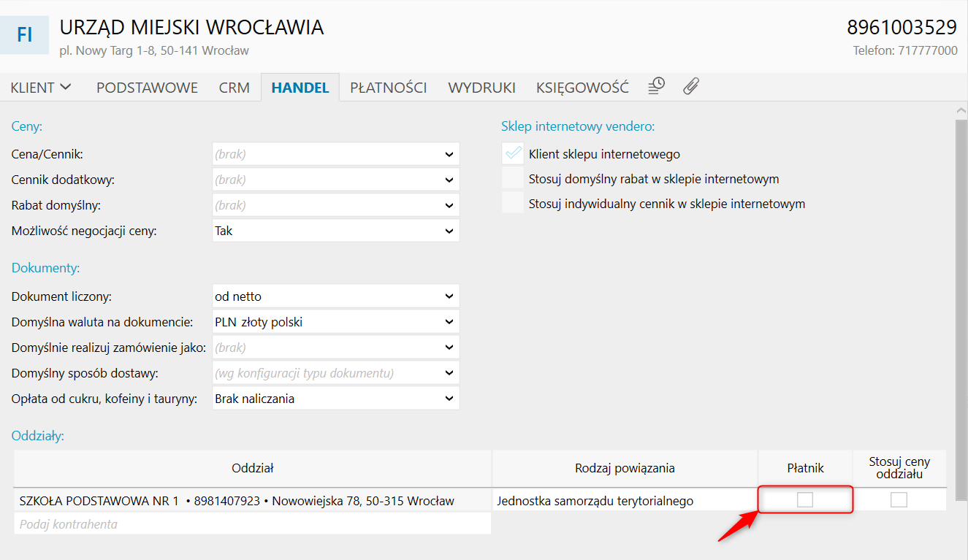Click the Telefon: 717777000 text

905,50
